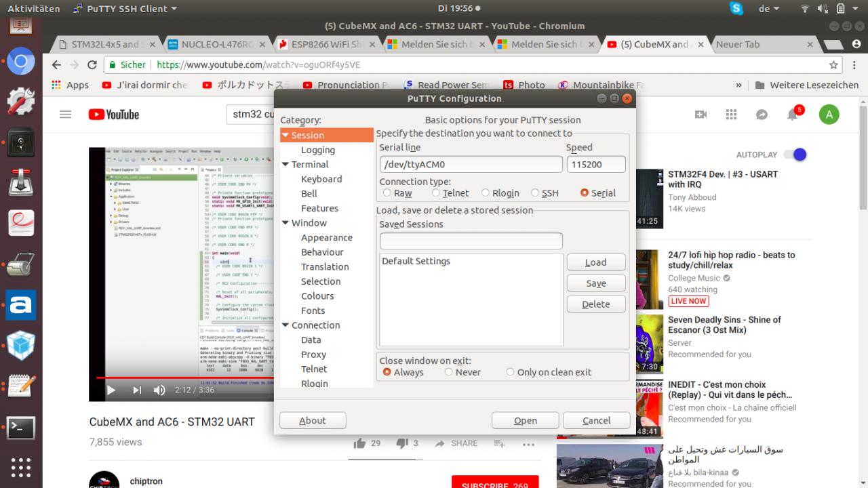This screenshot has width=868, height=488.
Task: Open YouTube notifications bell
Action: pos(793,115)
